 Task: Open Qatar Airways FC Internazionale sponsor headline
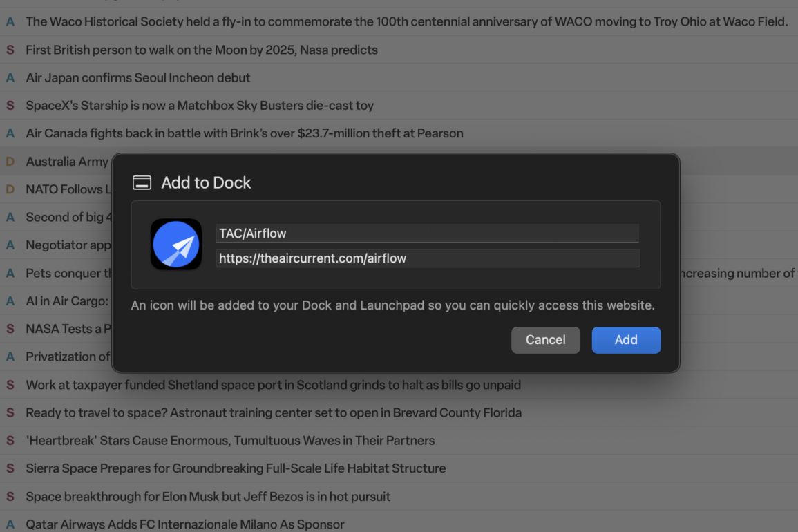tap(185, 524)
